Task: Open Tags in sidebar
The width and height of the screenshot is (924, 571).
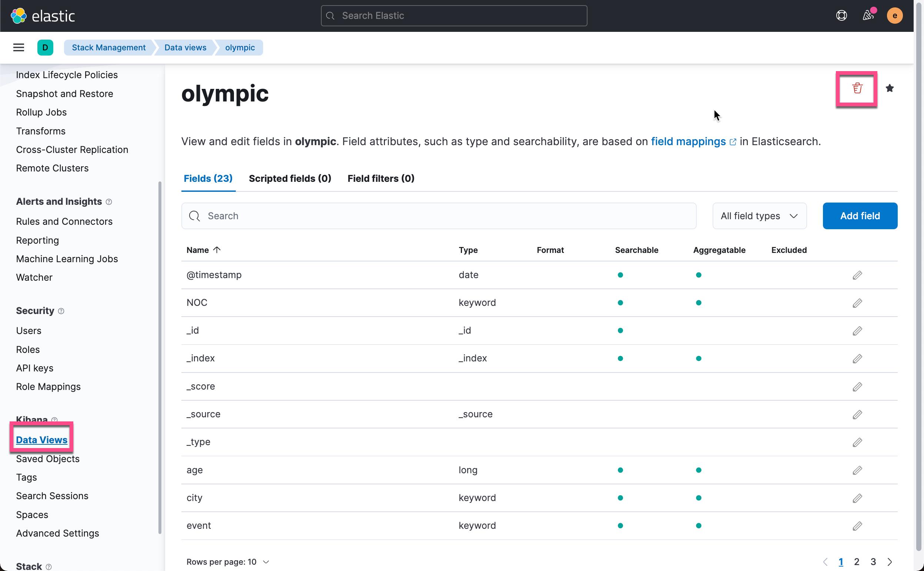Action: [26, 477]
